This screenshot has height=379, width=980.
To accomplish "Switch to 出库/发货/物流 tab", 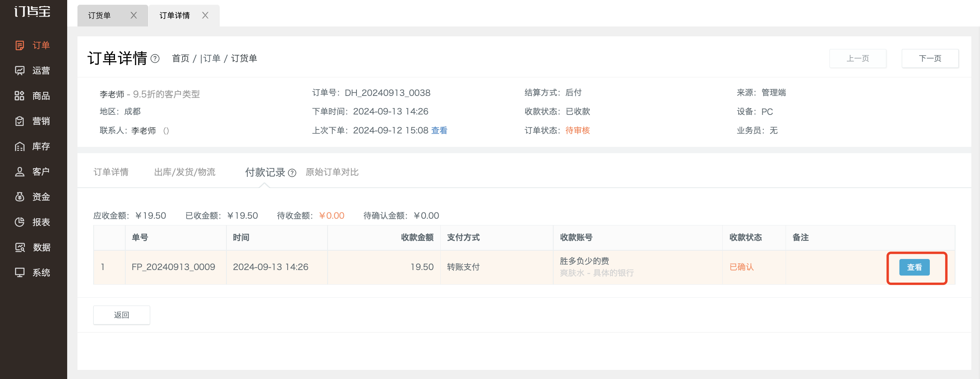I will pos(185,172).
